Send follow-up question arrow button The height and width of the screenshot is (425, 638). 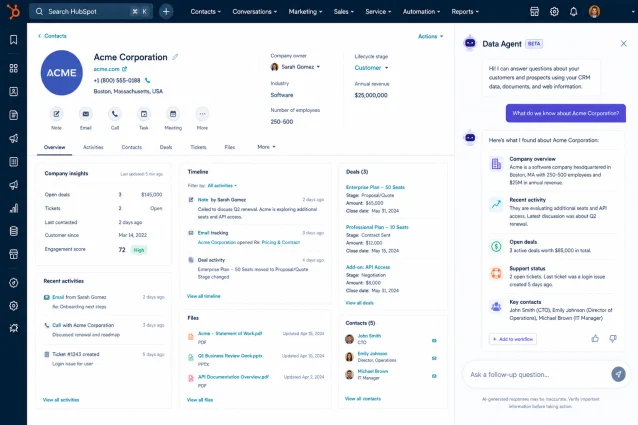coord(618,374)
